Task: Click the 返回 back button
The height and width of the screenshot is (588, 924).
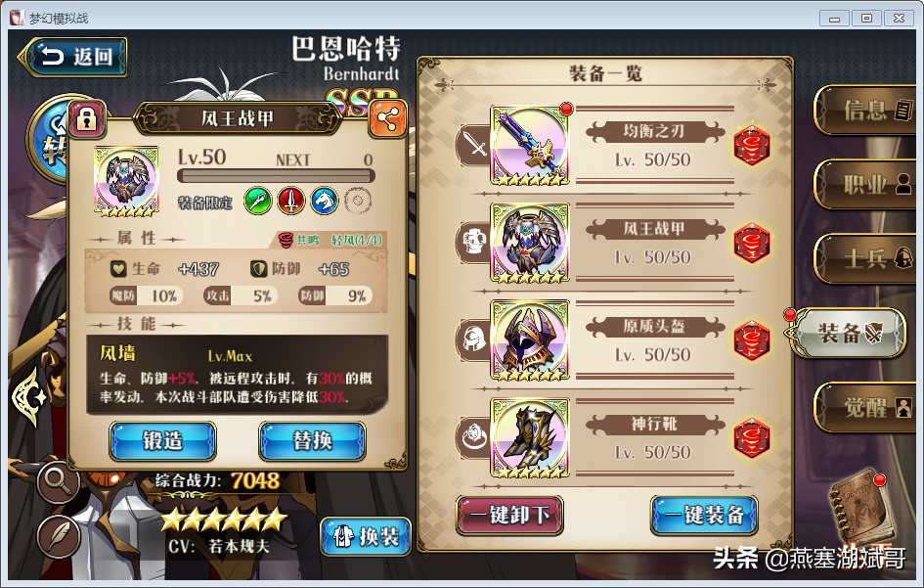Action: pyautogui.click(x=73, y=57)
